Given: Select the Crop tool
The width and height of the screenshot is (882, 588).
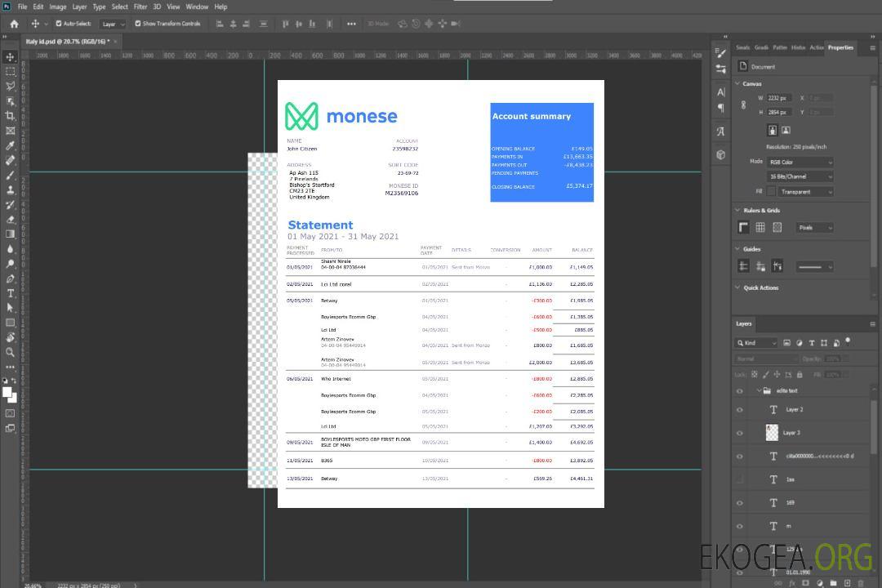Looking at the screenshot, I should pos(10,116).
